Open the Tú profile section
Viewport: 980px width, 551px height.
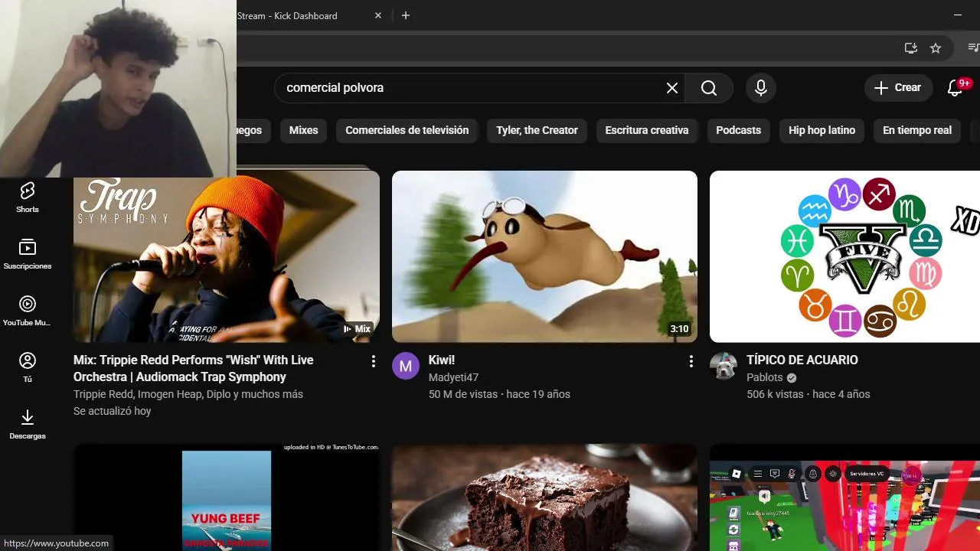28,367
